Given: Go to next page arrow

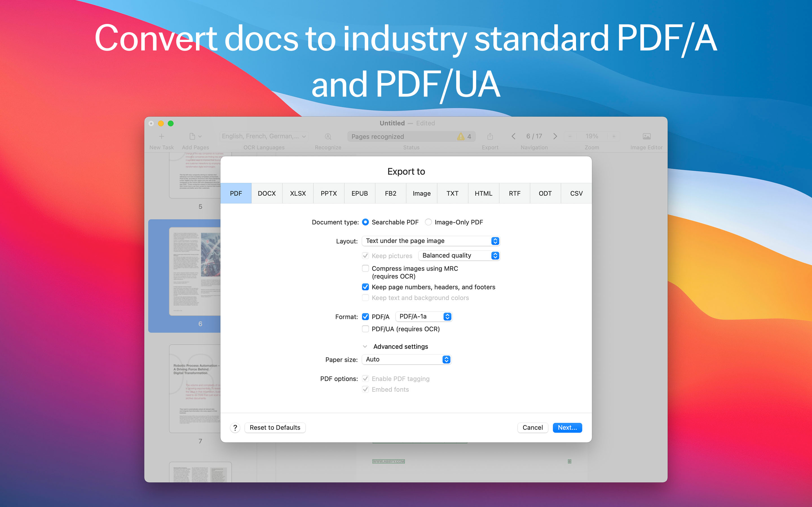Looking at the screenshot, I should coord(555,136).
